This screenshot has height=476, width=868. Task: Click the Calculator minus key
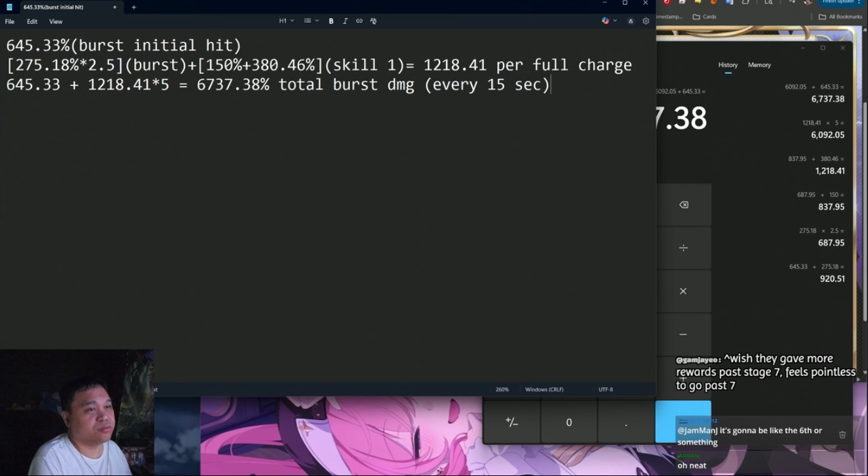coord(684,335)
